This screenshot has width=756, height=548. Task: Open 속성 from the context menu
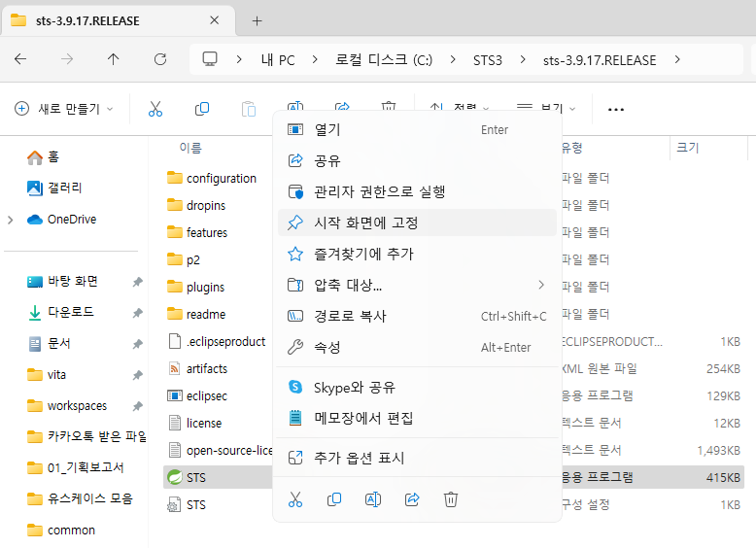(417, 347)
